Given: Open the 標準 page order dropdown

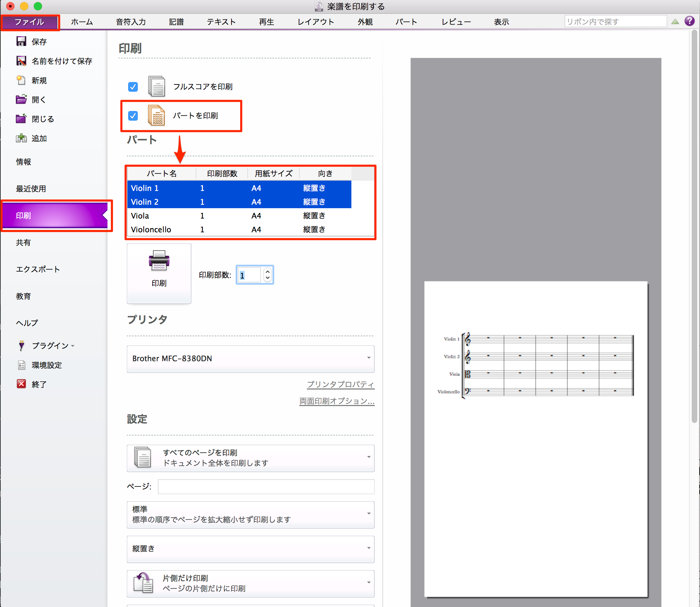Looking at the screenshot, I should tap(250, 514).
